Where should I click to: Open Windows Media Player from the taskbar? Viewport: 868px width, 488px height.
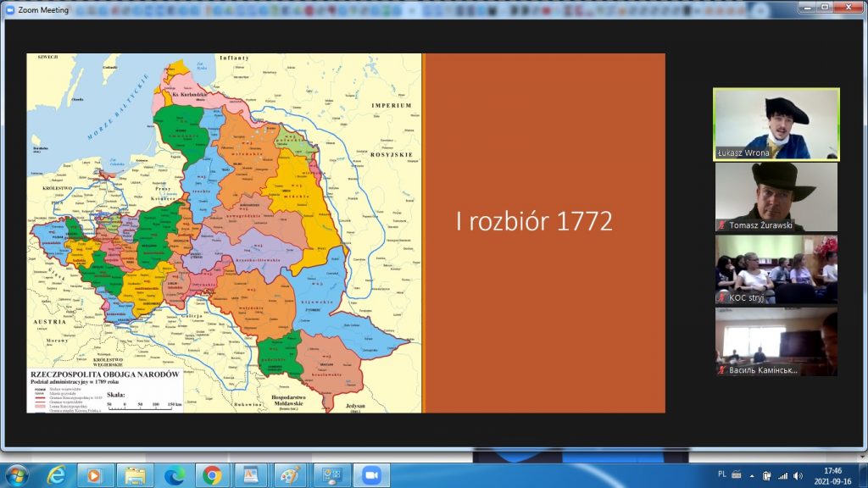click(x=96, y=474)
